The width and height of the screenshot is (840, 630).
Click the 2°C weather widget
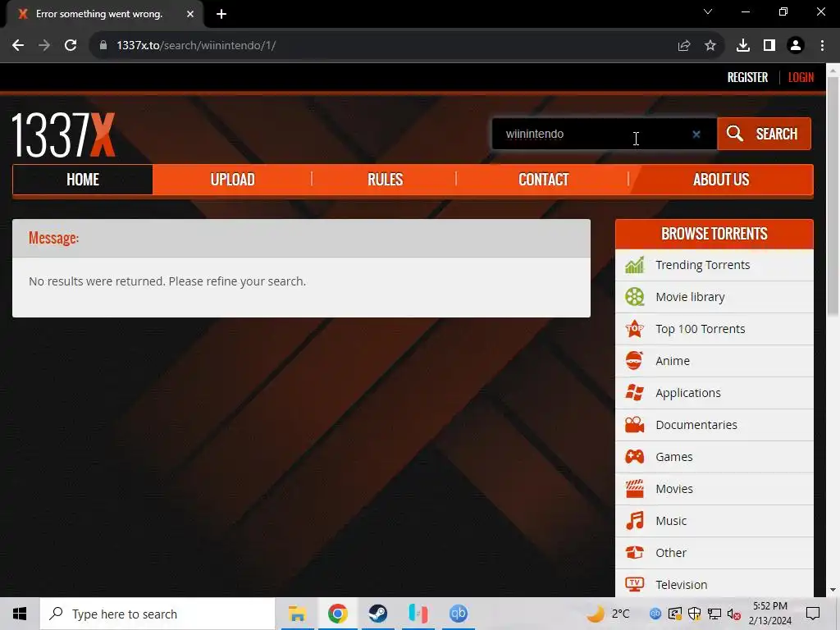pyautogui.click(x=608, y=614)
